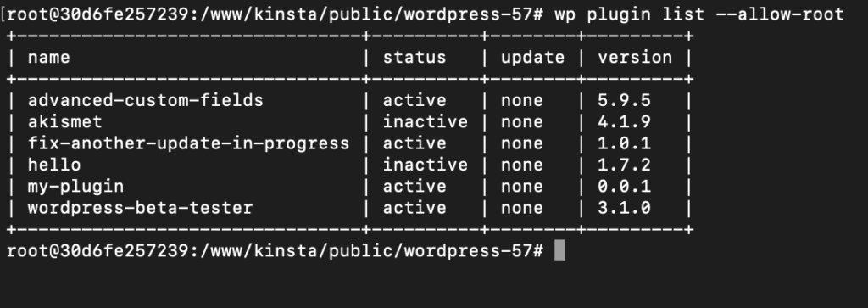Click the terminal cursor block at the prompt
The width and height of the screenshot is (868, 308).
click(x=559, y=251)
